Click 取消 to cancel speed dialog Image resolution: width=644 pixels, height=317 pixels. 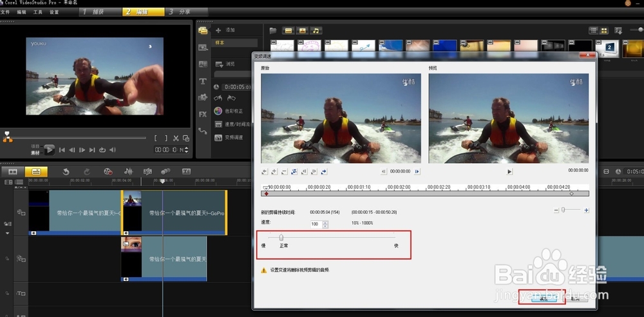[575, 300]
